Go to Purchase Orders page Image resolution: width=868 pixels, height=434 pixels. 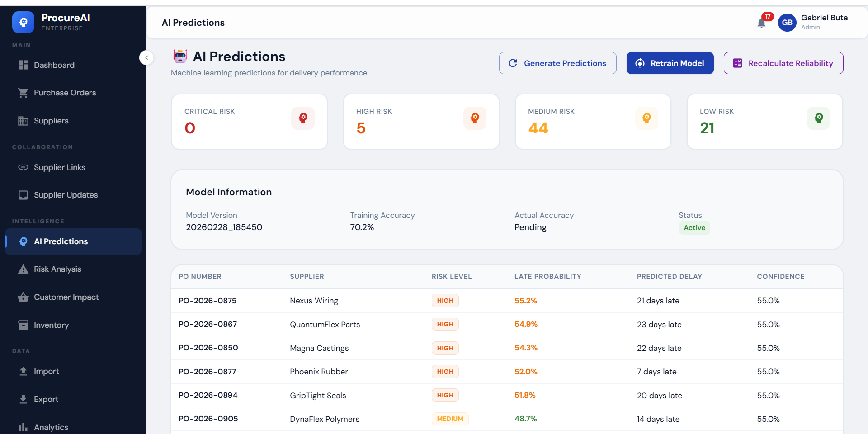[x=65, y=93]
